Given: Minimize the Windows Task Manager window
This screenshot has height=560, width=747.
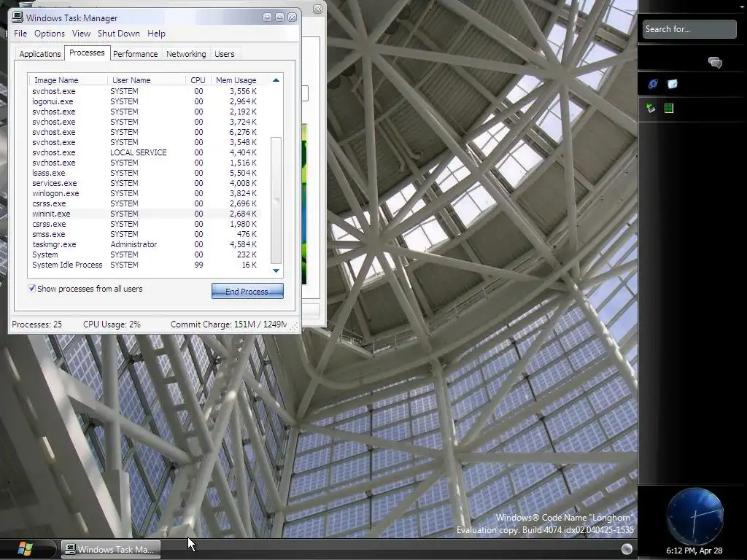Looking at the screenshot, I should coord(267,17).
